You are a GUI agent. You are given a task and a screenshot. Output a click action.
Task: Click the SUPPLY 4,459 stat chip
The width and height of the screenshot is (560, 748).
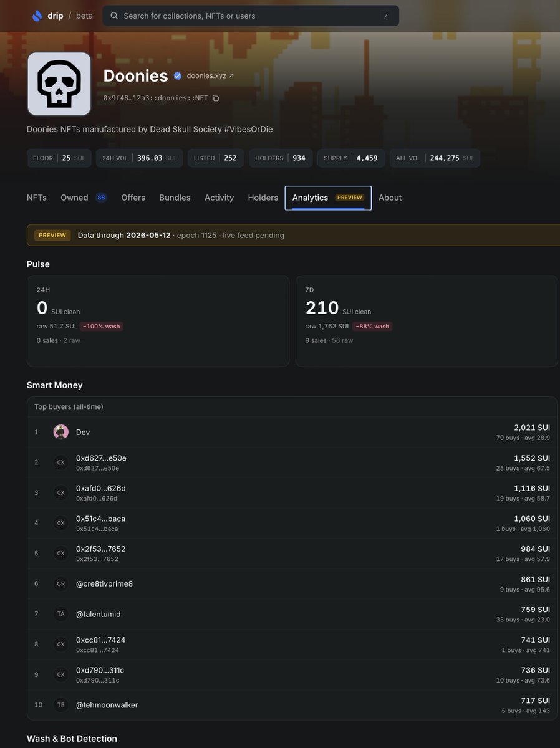pyautogui.click(x=351, y=158)
